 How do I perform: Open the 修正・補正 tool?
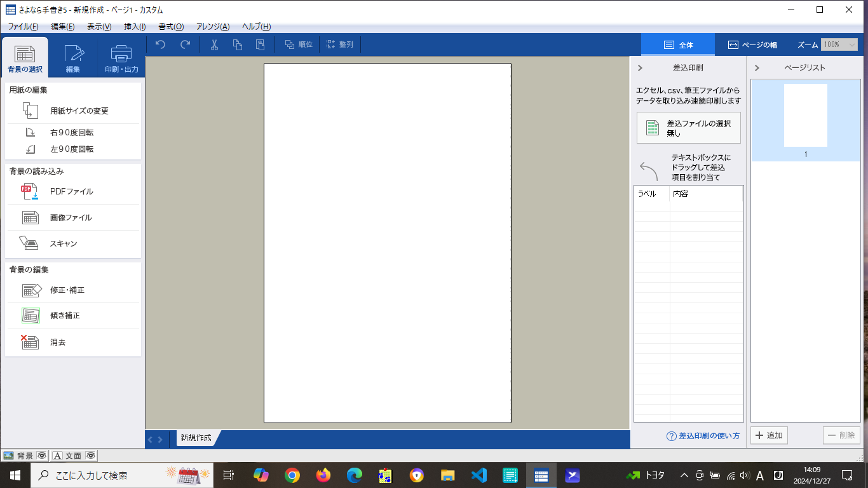[x=72, y=290]
